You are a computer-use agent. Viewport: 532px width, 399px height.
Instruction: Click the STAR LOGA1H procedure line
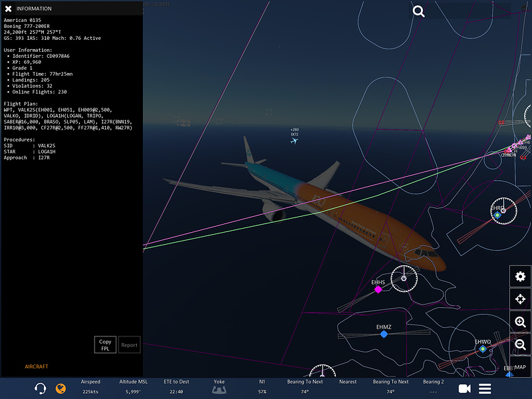(29, 152)
